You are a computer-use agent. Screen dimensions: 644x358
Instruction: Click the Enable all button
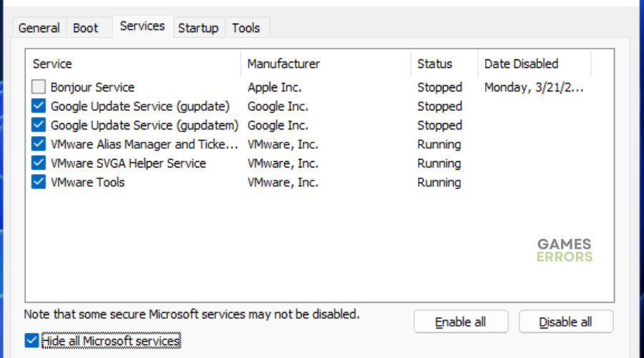click(x=461, y=321)
